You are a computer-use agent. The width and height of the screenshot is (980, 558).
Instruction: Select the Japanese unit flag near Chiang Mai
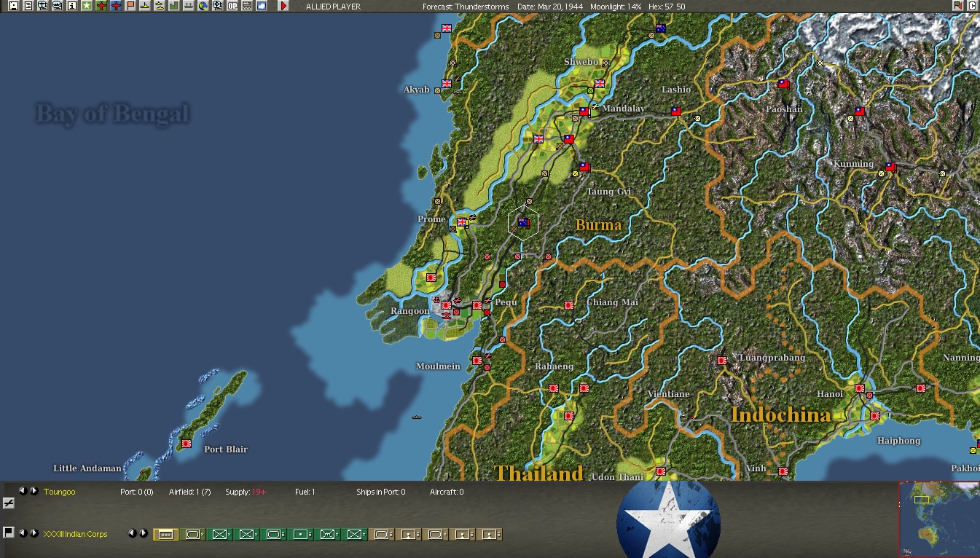[x=569, y=305]
